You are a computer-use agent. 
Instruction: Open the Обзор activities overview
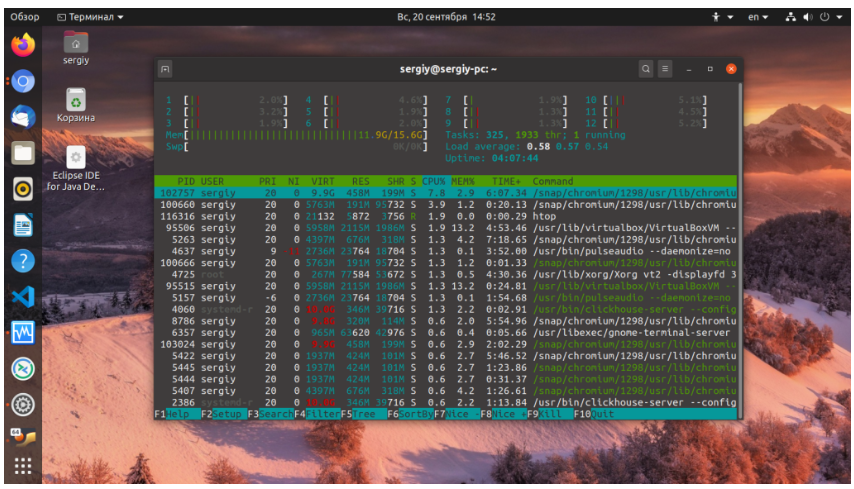coord(25,17)
